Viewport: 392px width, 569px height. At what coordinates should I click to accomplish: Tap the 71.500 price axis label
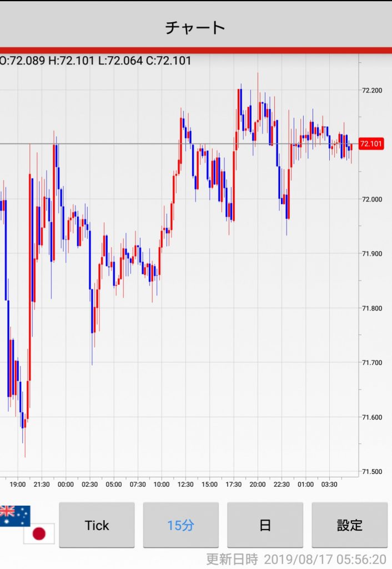point(371,471)
